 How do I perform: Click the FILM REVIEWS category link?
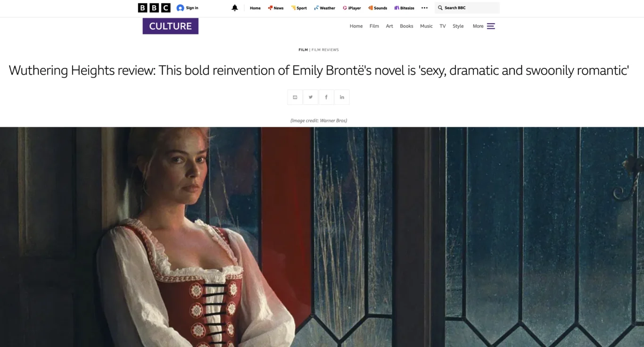(x=325, y=50)
